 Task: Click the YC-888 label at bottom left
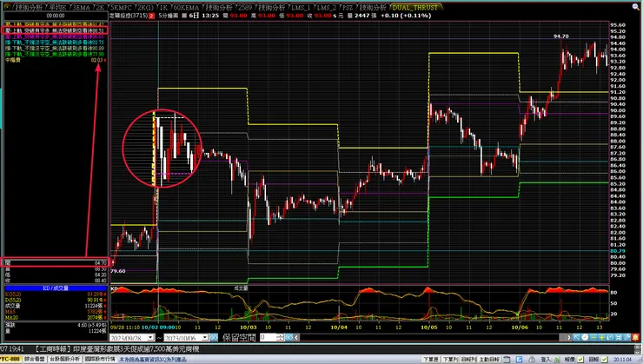coord(10,359)
